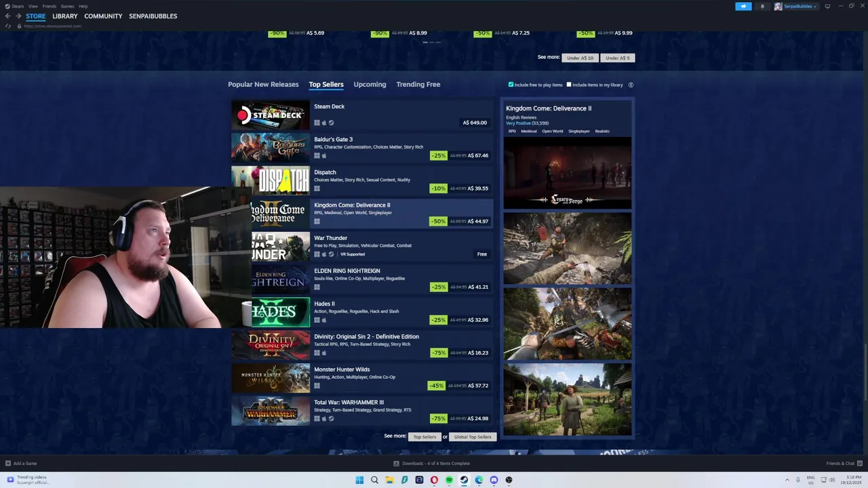Launch File Explorer from the taskbar
The image size is (868, 488).
pyautogui.click(x=389, y=480)
